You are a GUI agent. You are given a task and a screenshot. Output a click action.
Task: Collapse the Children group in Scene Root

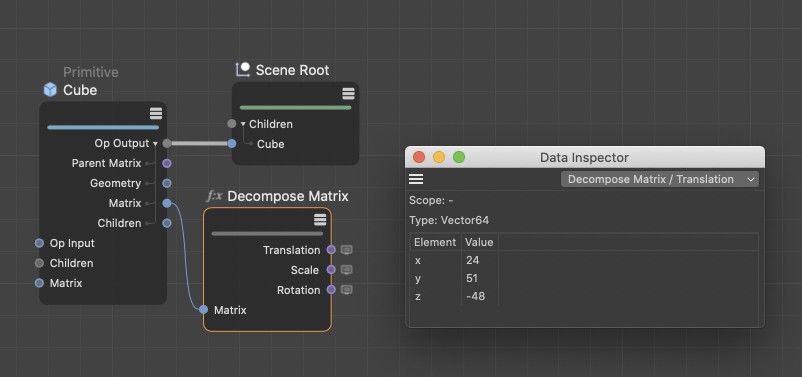tap(243, 124)
